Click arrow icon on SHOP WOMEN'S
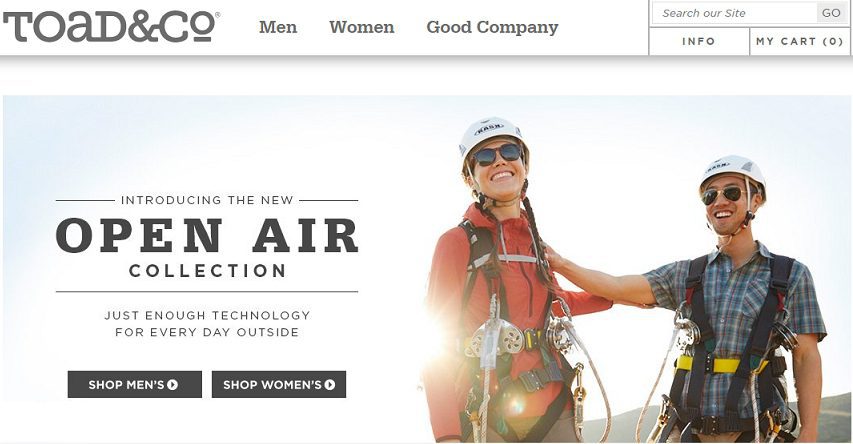 (330, 385)
